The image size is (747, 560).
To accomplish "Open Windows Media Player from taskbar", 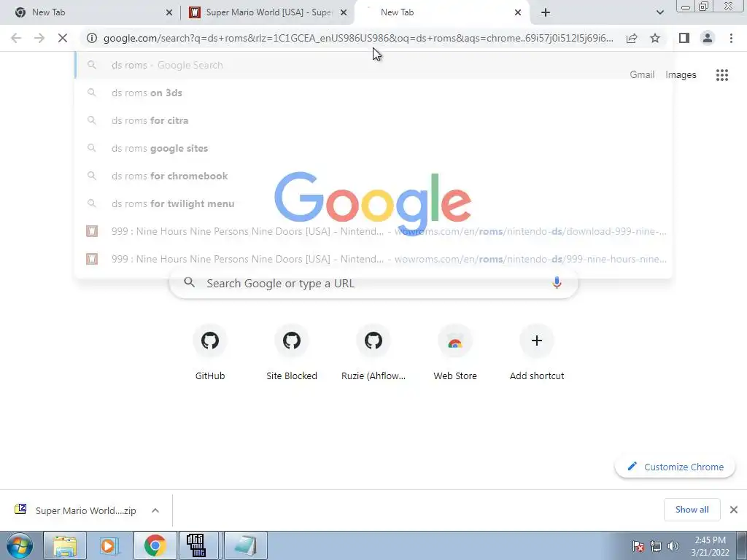I will [109, 545].
